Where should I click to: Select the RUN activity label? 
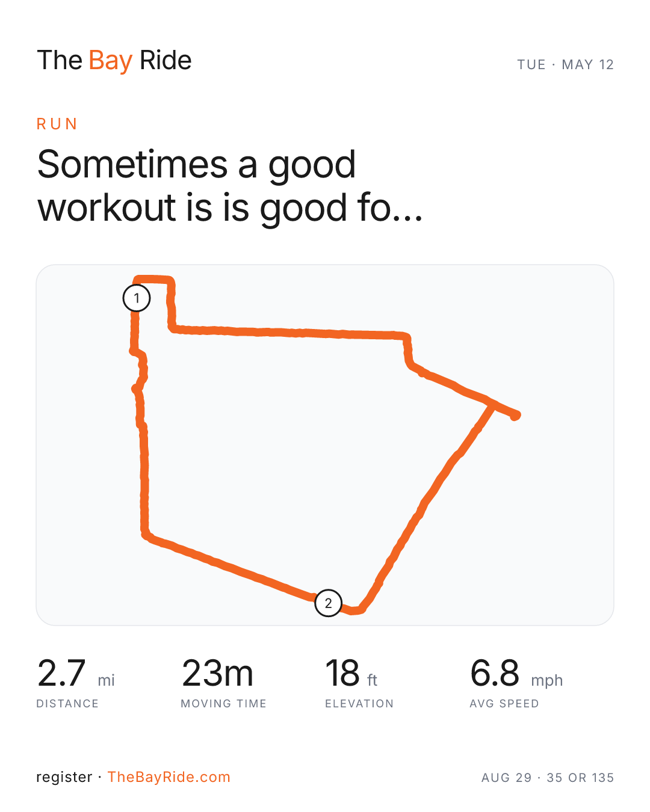[57, 124]
